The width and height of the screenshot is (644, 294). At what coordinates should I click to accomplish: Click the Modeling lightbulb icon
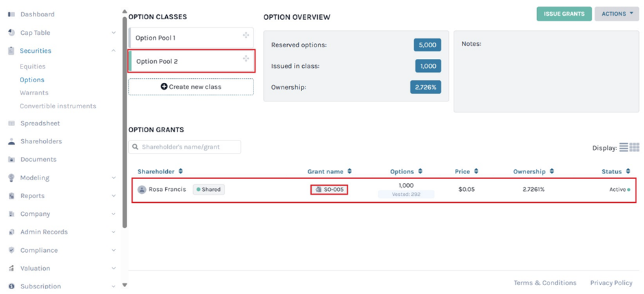click(x=12, y=178)
